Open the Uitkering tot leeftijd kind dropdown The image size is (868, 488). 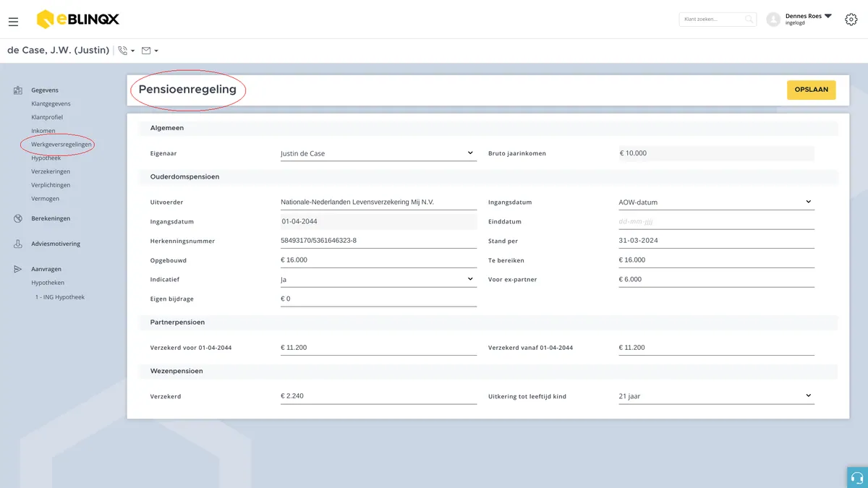(716, 396)
